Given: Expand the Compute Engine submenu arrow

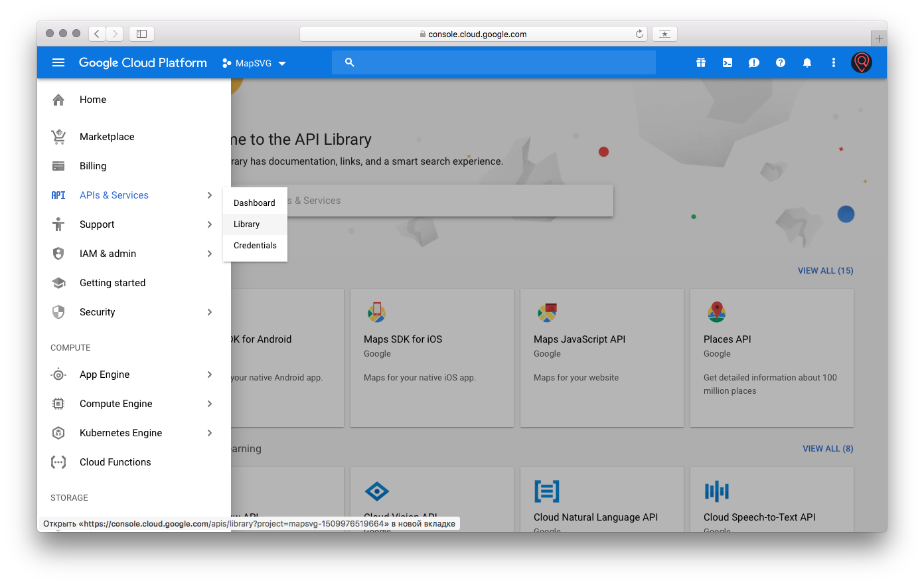Looking at the screenshot, I should click(210, 404).
